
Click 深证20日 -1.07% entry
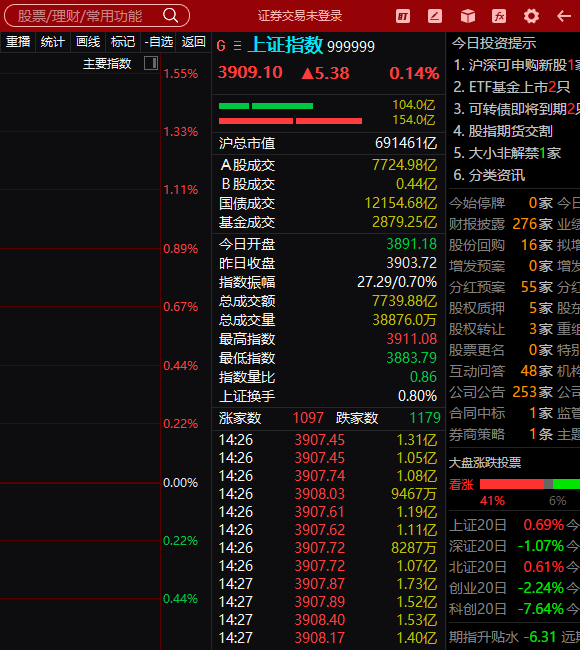[x=507, y=546]
